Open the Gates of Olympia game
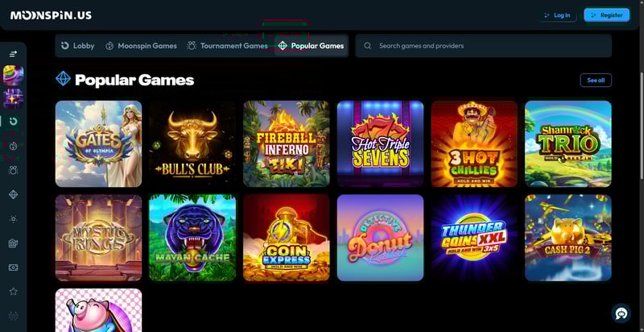Image resolution: width=644 pixels, height=332 pixels. [x=98, y=143]
